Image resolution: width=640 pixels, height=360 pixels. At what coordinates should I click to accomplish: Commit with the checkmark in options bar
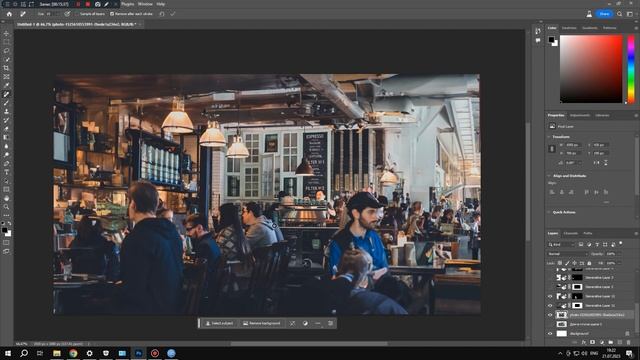pos(173,14)
